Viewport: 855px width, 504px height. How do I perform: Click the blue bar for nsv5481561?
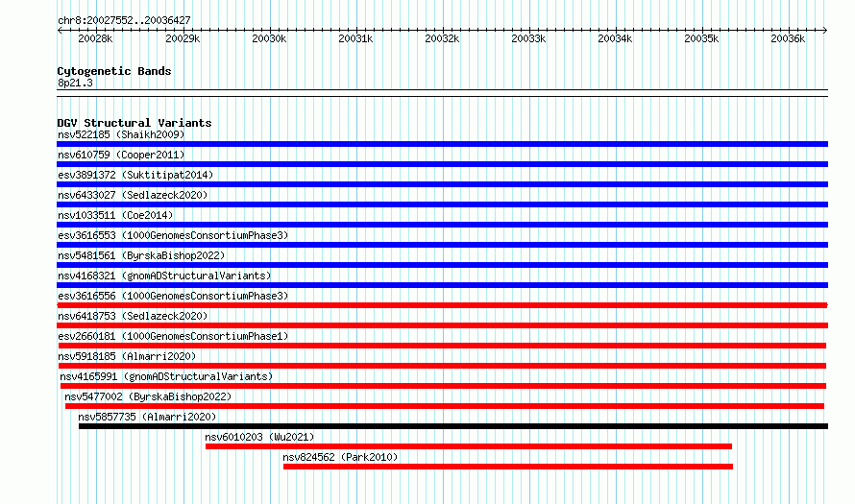pyautogui.click(x=442, y=265)
